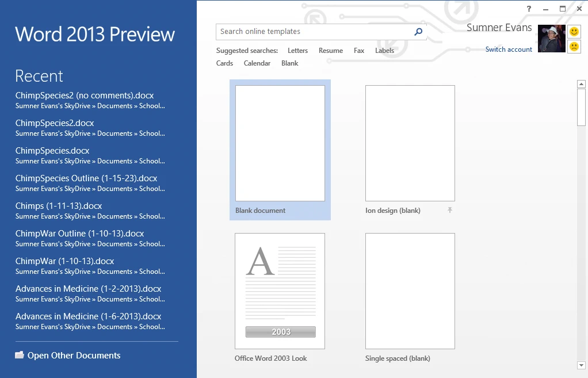Pin the Ion design template
The image size is (588, 378).
[450, 211]
